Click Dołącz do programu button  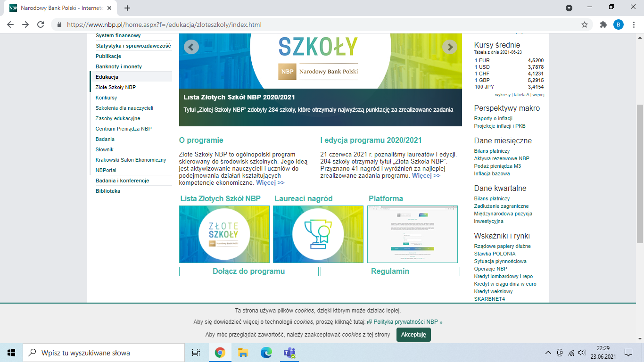[x=249, y=271]
